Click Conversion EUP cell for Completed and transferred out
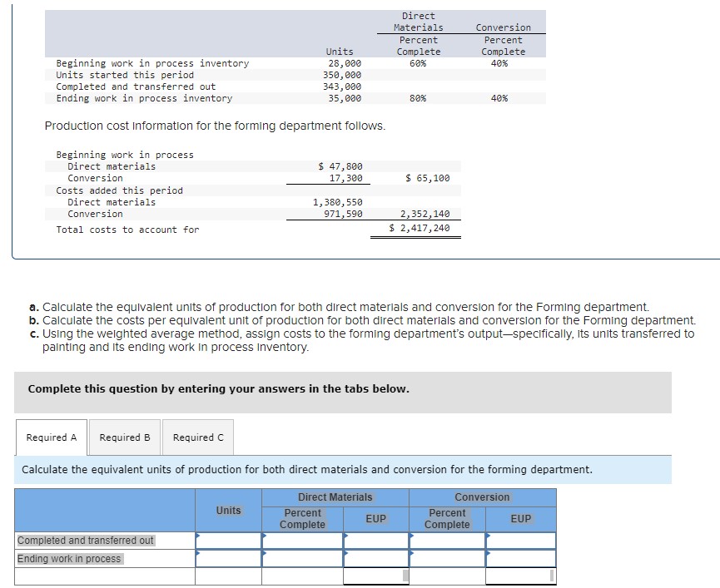Image resolution: width=720 pixels, height=588 pixels. [x=521, y=541]
